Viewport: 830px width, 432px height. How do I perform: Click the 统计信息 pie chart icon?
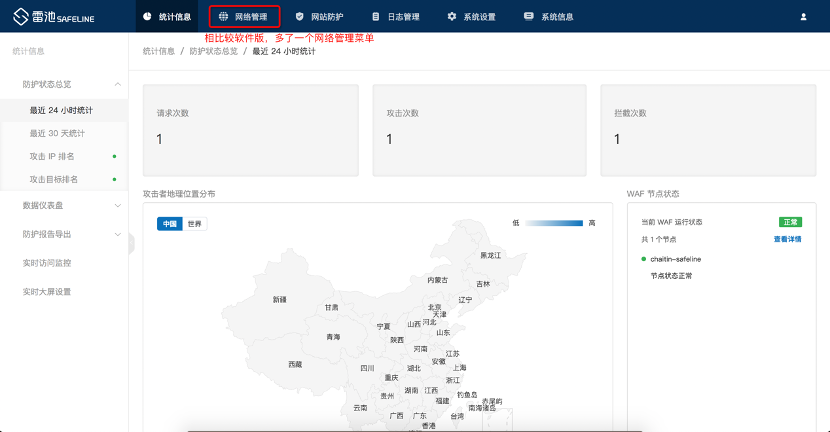(x=148, y=17)
